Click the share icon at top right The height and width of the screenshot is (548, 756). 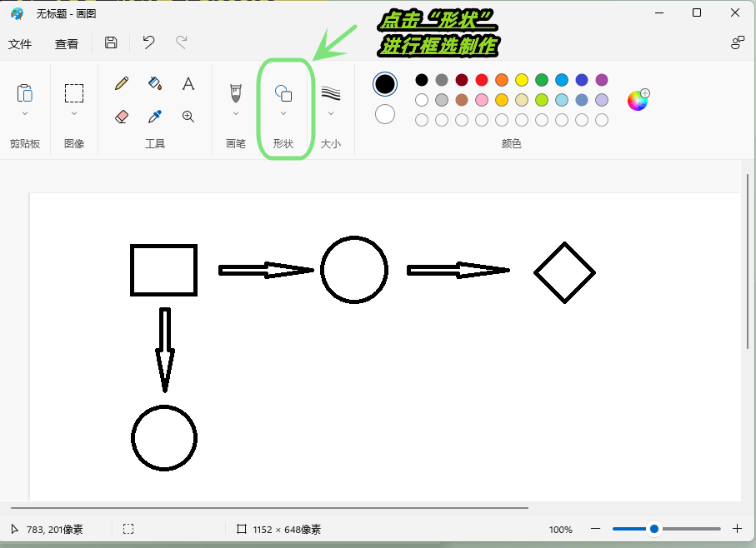(738, 42)
